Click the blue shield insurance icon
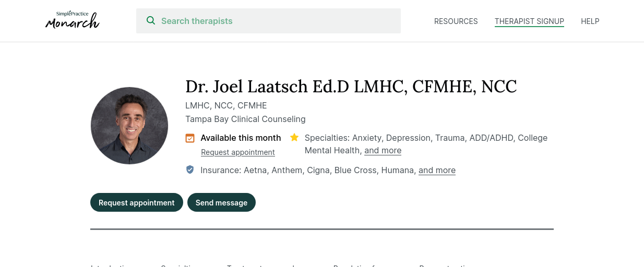644x267 pixels. [190, 169]
